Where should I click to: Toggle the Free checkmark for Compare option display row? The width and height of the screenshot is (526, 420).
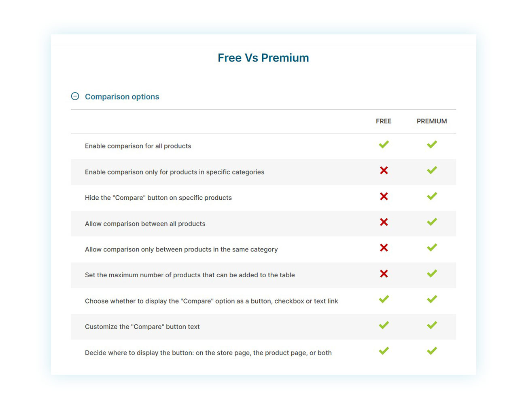(x=384, y=299)
